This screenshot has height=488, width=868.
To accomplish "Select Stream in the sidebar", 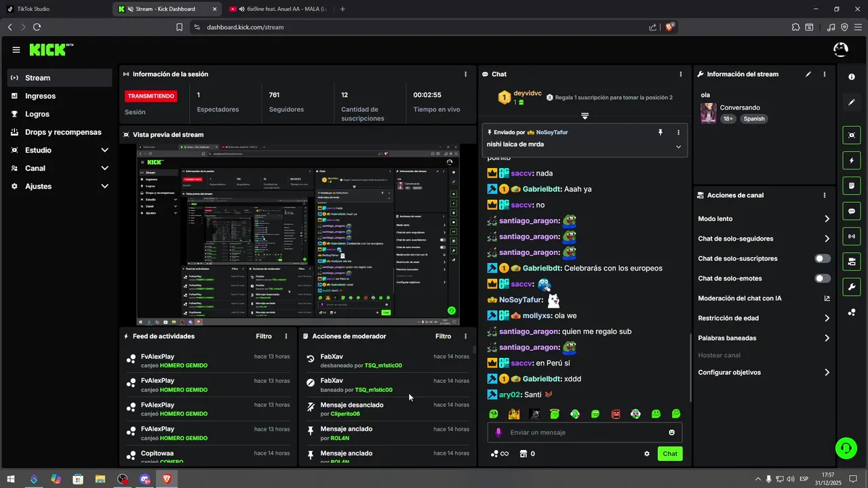I will pyautogui.click(x=60, y=78).
